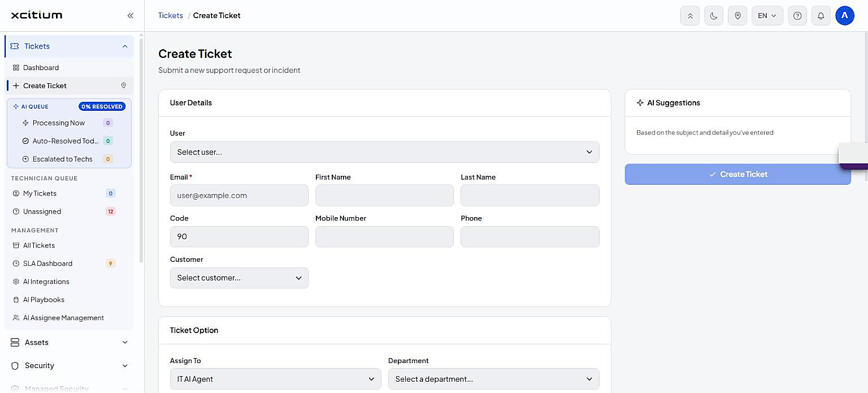868x393 pixels.
Task: Click the pin icon beside Create Ticket
Action: point(124,85)
